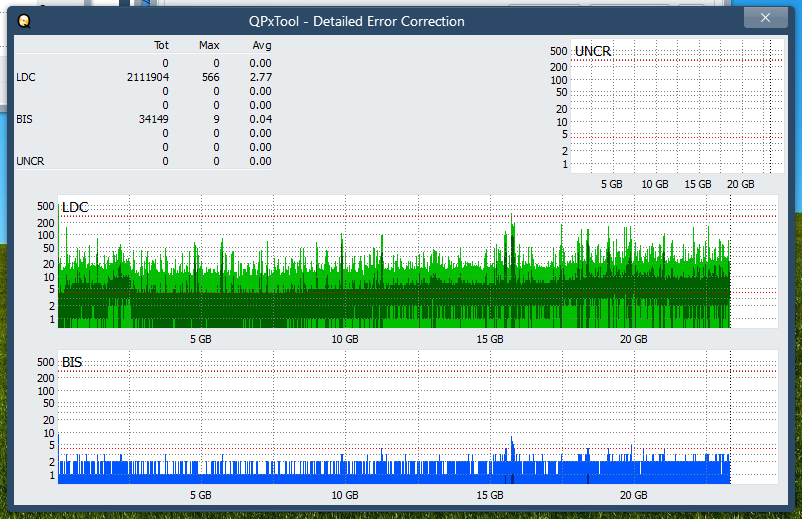The height and width of the screenshot is (519, 802).
Task: Click the LDC max value 566
Action: (x=210, y=77)
